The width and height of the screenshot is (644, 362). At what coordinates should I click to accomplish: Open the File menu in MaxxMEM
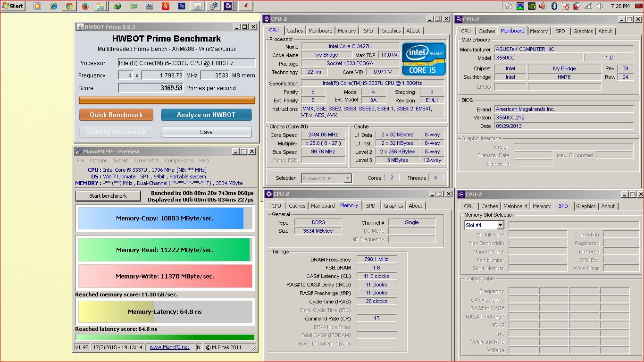point(81,160)
